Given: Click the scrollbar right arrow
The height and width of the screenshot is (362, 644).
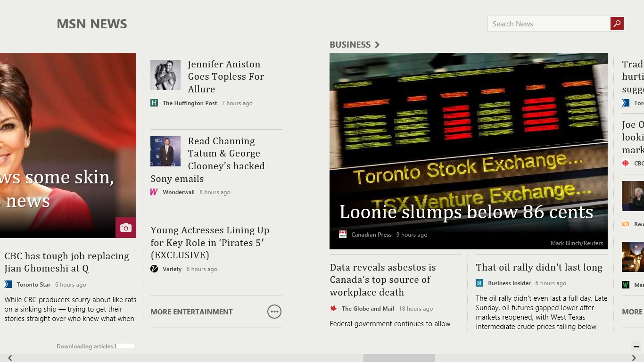Looking at the screenshot, I should point(634,358).
